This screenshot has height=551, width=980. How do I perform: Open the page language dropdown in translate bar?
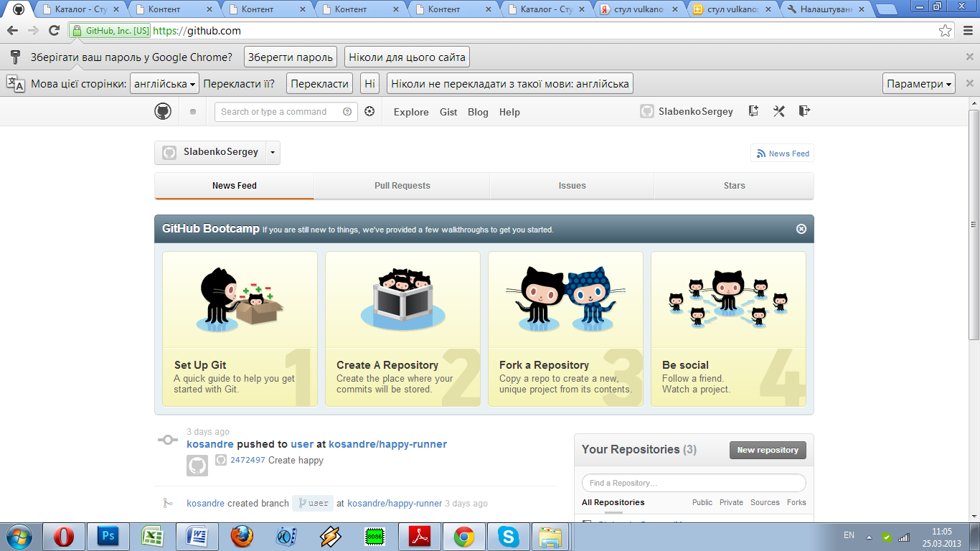point(165,84)
